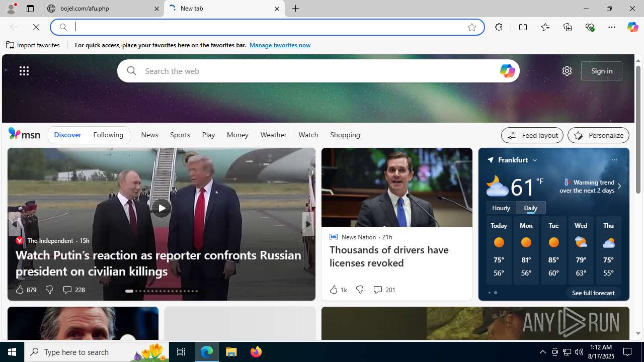Dislike the licenses revoked story
The width and height of the screenshot is (644, 362).
click(x=359, y=290)
